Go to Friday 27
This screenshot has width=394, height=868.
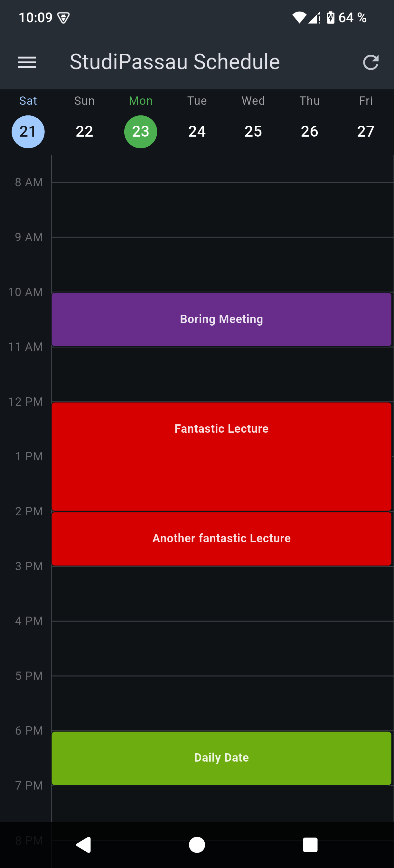click(x=366, y=131)
